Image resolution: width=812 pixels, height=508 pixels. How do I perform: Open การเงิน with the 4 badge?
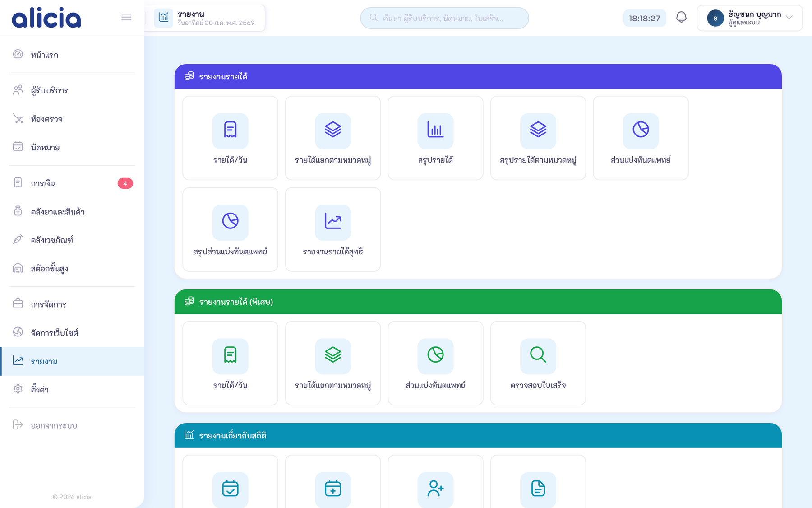[x=72, y=183]
